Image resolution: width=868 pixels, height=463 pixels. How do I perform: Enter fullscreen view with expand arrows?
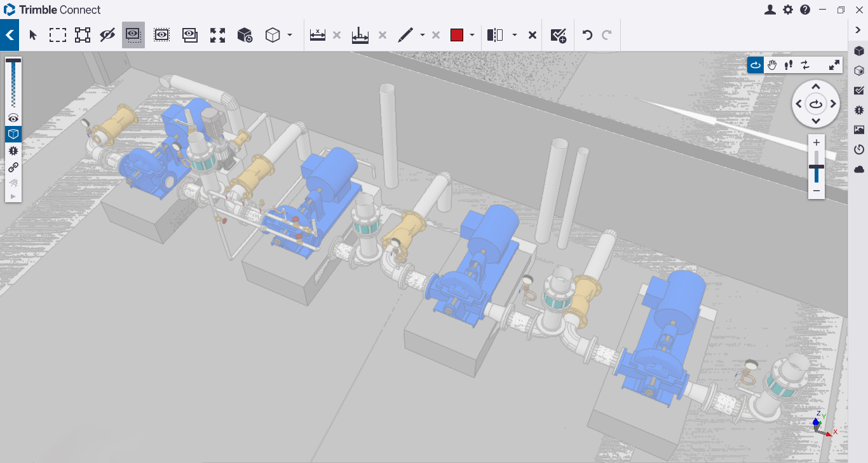[834, 65]
